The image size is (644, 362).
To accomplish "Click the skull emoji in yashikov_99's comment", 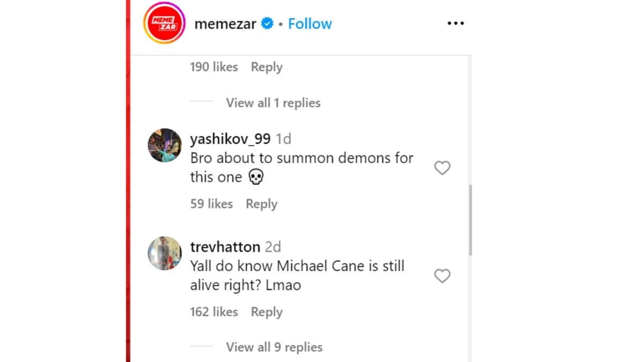I will tap(256, 176).
